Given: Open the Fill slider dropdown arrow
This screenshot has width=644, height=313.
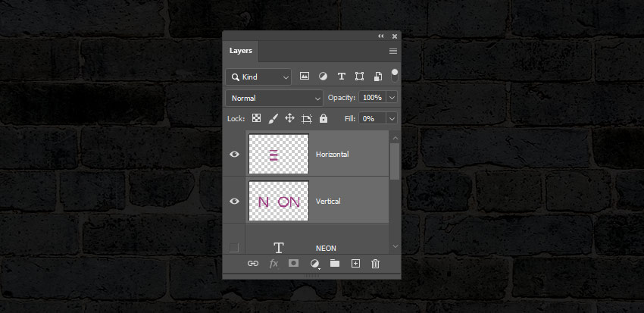Looking at the screenshot, I should tap(392, 119).
